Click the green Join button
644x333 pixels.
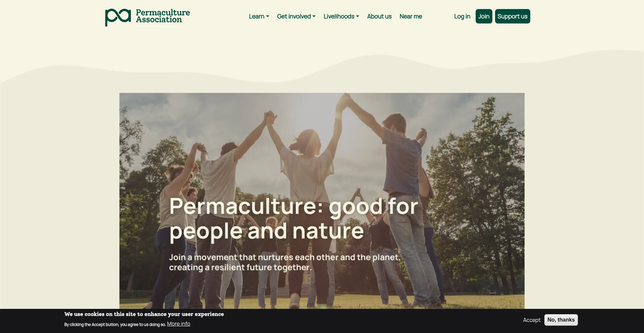pos(484,16)
